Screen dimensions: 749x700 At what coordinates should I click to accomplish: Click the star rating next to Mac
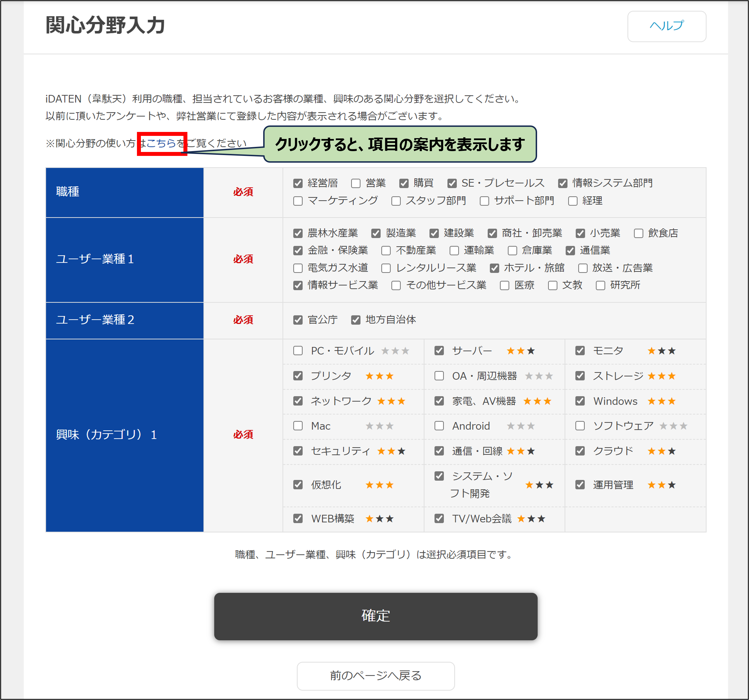[x=379, y=426]
